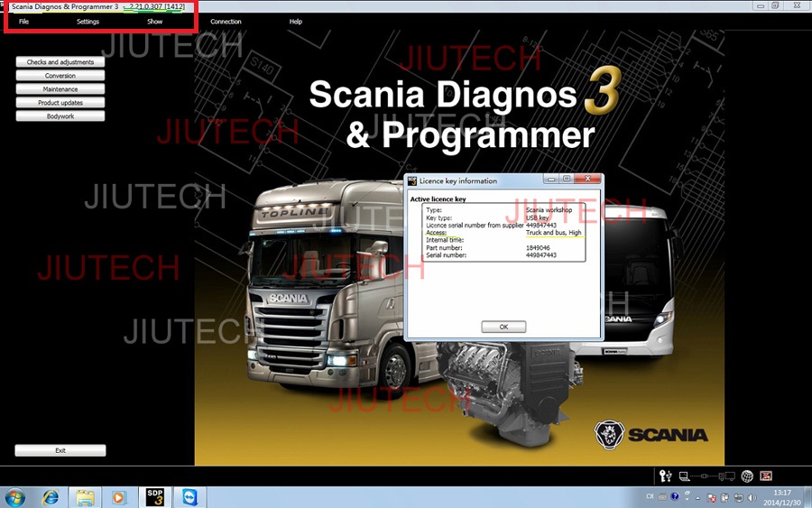Open the Windows Start menu

click(14, 498)
